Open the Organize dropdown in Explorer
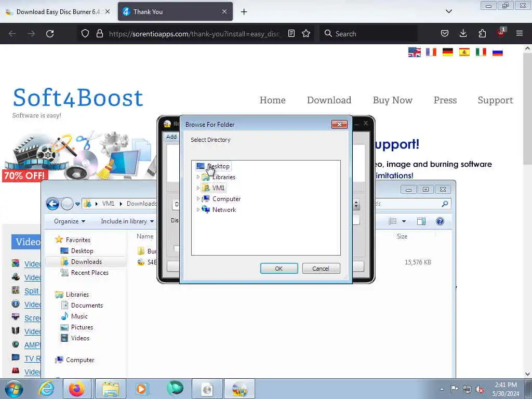Viewport: 532px width, 399px height. (x=70, y=221)
